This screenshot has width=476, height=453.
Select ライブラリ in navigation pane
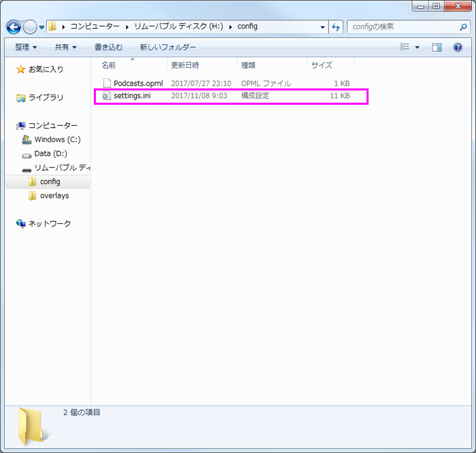coord(46,97)
